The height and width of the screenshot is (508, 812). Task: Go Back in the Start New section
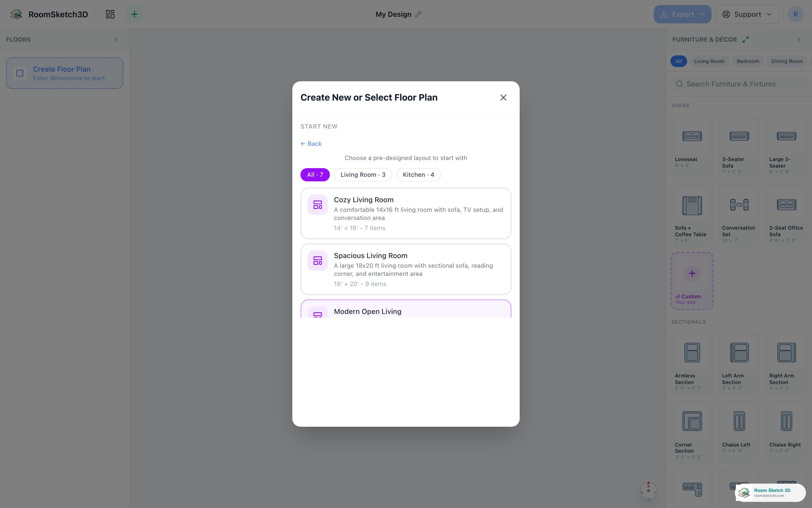coord(311,144)
